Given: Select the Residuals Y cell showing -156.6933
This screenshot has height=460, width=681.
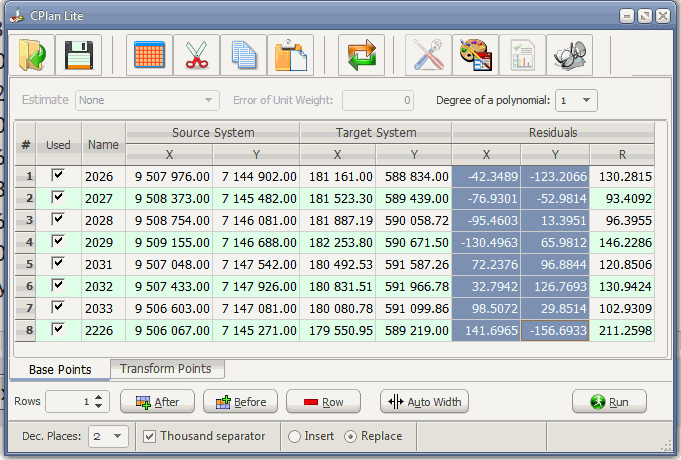Looking at the screenshot, I should [554, 330].
